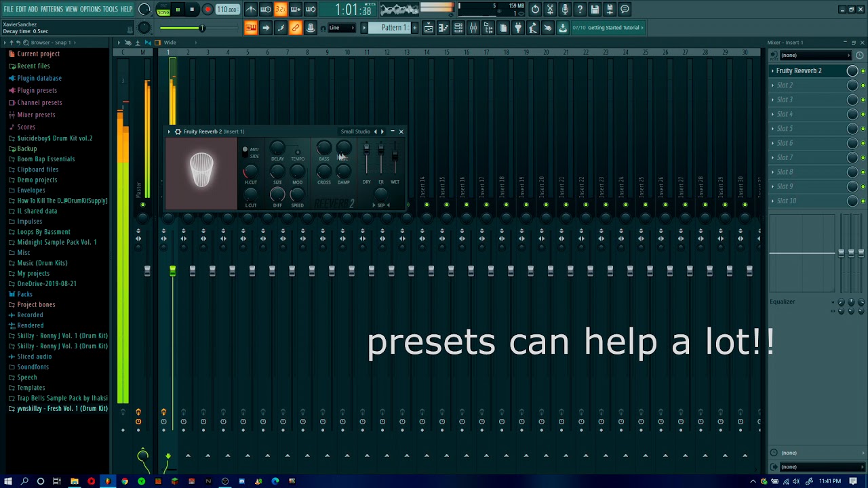Click the help question mark icon
Viewport: 868px width, 488px height.
(580, 9)
